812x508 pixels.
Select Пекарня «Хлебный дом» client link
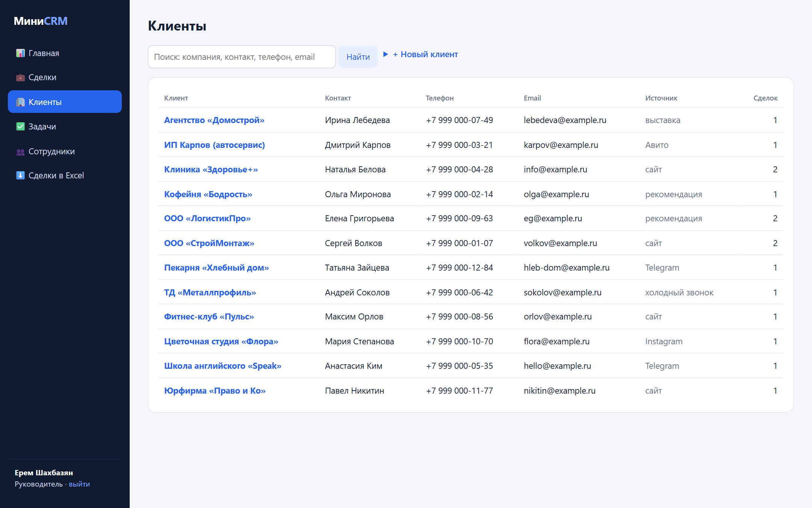[x=217, y=268]
